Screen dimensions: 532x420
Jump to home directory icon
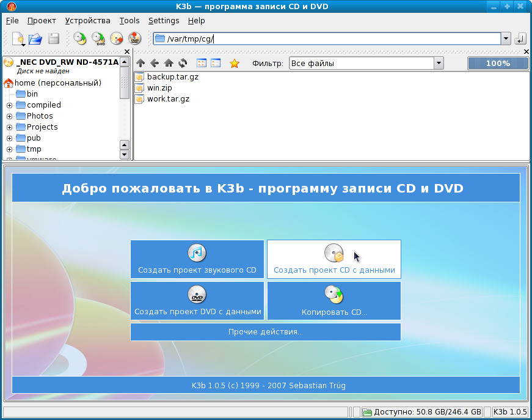169,63
